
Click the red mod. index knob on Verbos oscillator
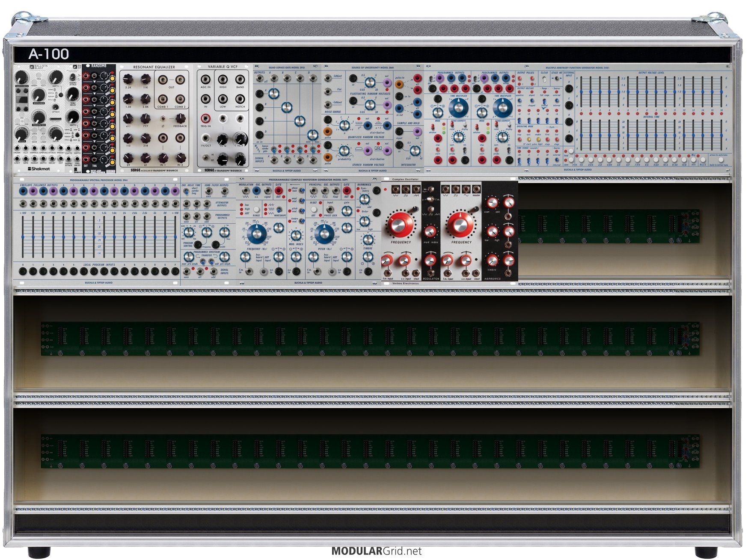click(430, 231)
